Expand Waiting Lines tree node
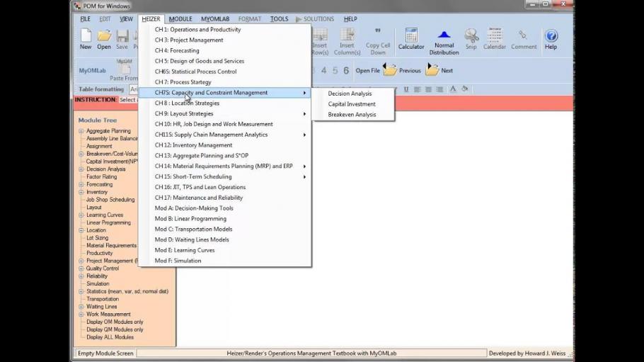 point(81,307)
